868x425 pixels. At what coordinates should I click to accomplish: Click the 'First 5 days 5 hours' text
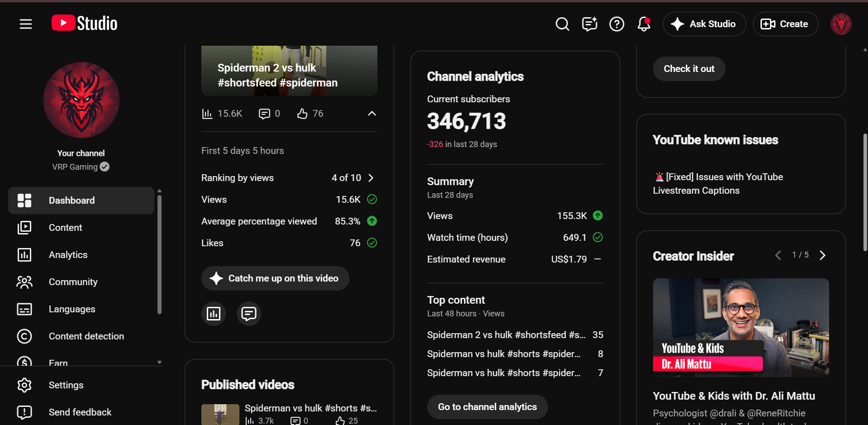(x=243, y=151)
